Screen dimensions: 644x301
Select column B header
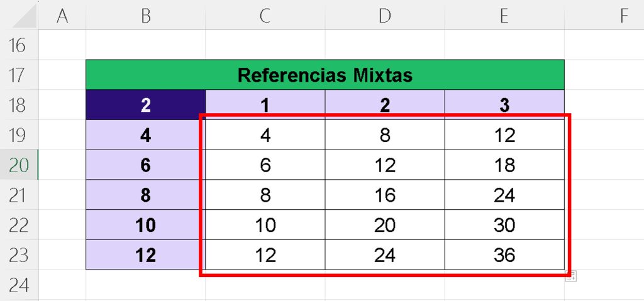(145, 15)
